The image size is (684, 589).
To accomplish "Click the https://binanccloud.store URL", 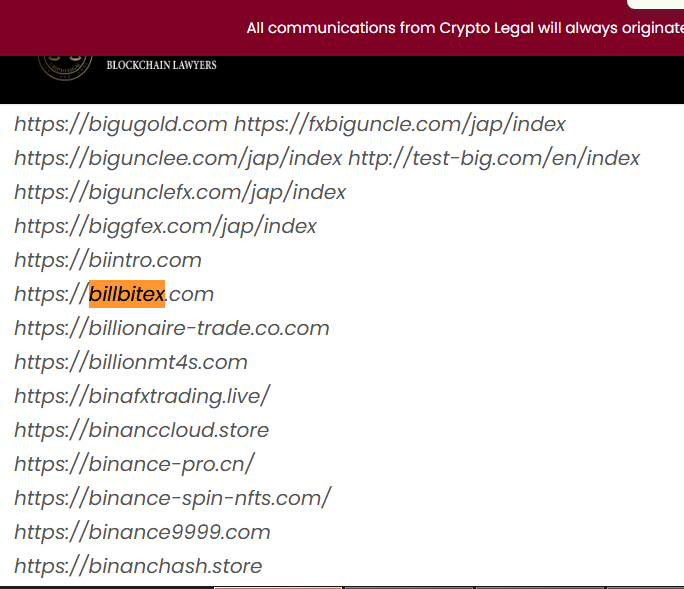I will pyautogui.click(x=142, y=431).
